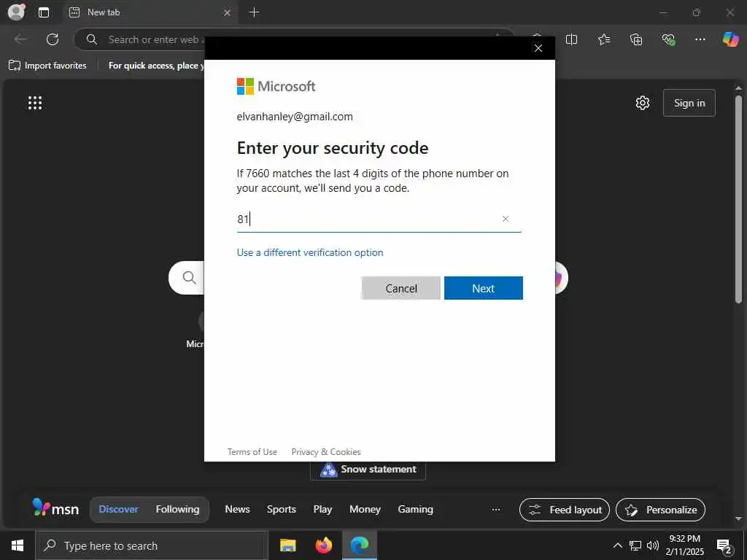Select the Following feed tab
Image resolution: width=747 pixels, height=560 pixels.
tap(177, 509)
